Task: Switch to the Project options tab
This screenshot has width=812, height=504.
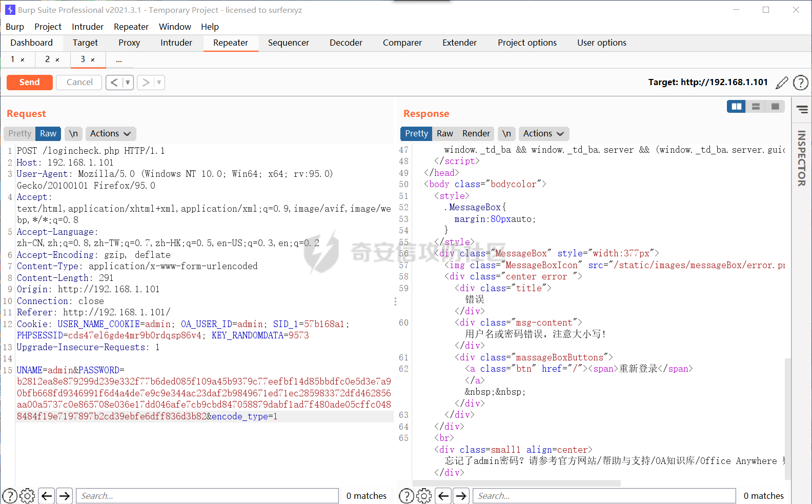Action: pos(527,43)
